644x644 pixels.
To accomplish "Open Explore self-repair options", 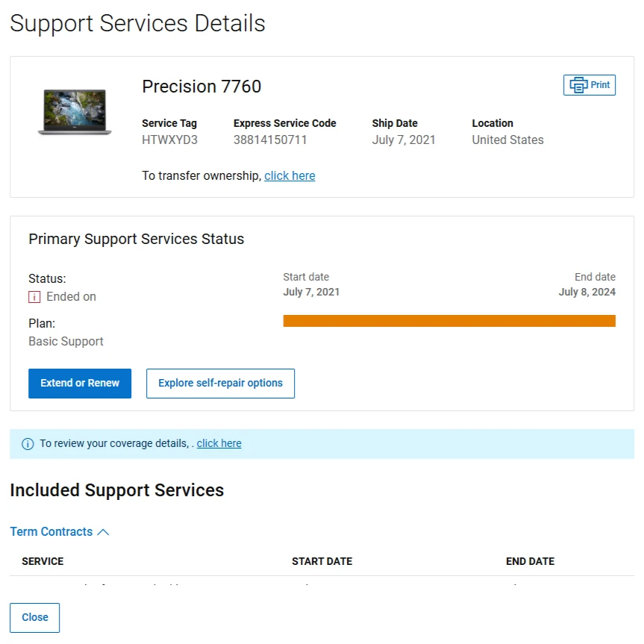I will 220,384.
